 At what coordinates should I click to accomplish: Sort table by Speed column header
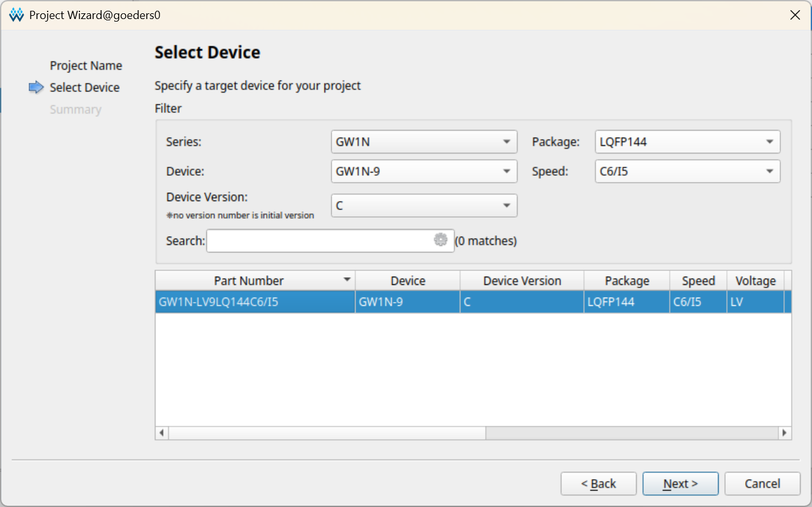coord(698,280)
